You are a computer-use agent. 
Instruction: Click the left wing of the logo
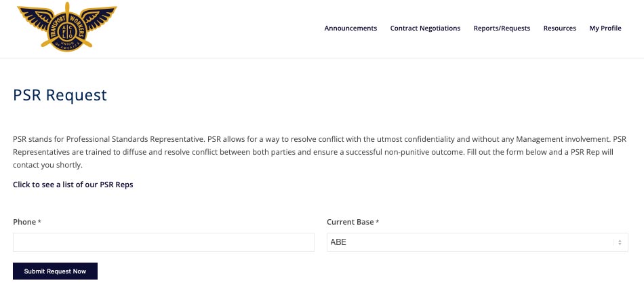click(x=36, y=17)
